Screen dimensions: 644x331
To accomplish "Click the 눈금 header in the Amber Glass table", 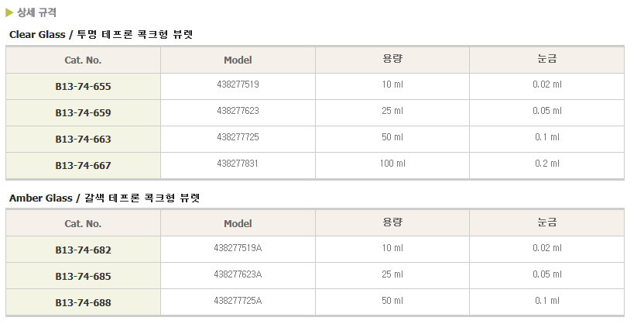I will tap(547, 222).
